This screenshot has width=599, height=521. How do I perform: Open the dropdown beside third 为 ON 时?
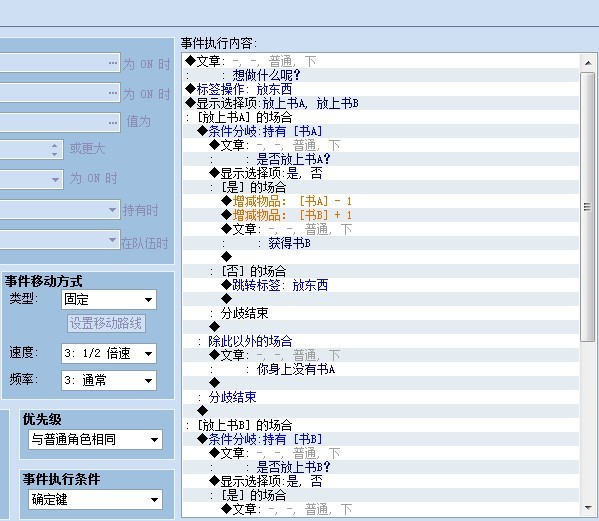56,179
